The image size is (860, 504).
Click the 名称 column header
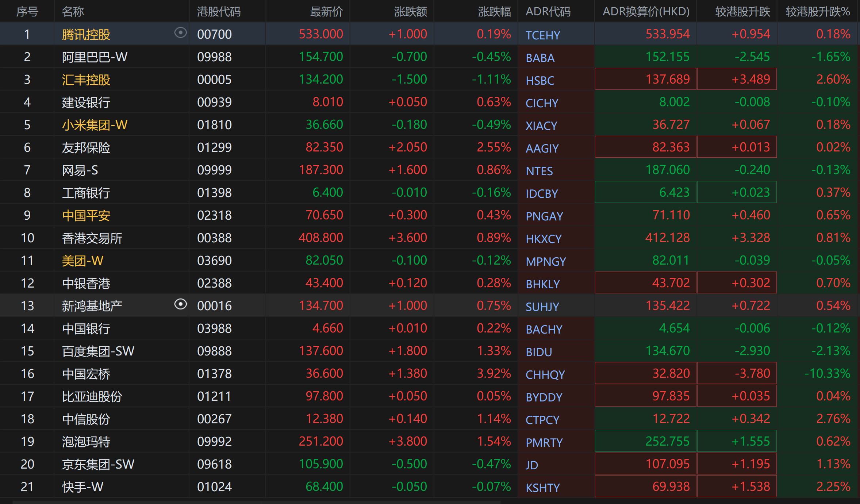click(x=73, y=12)
